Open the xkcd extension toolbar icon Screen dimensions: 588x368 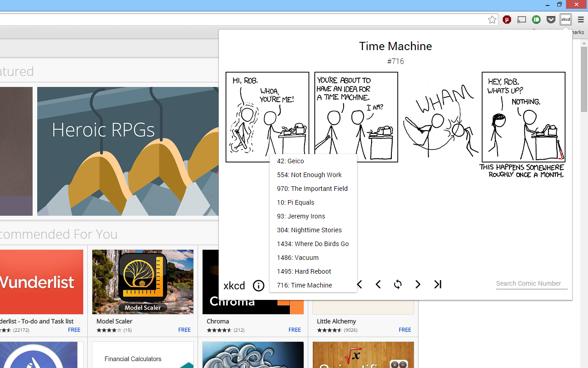(x=565, y=20)
